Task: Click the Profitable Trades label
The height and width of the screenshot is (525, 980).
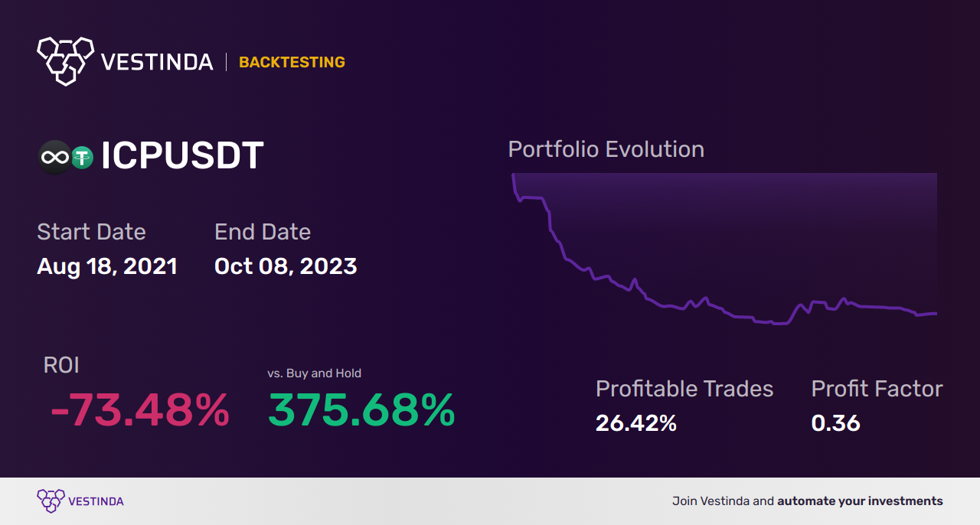Action: pos(684,389)
